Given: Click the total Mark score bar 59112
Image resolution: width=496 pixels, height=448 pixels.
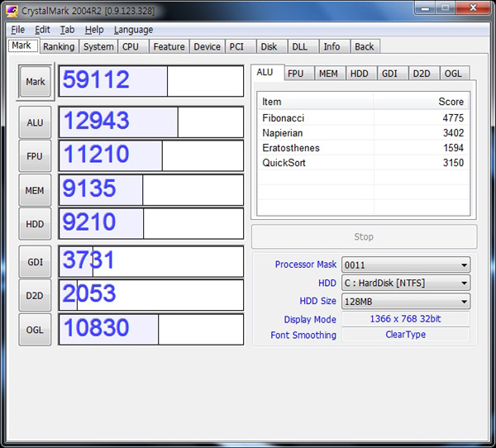Looking at the screenshot, I should click(151, 81).
